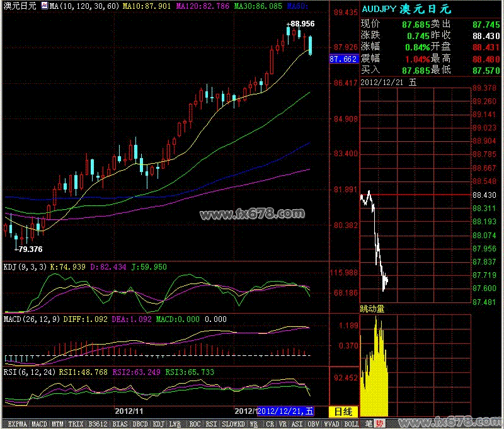Click the MA10:87.901 value

147,6
